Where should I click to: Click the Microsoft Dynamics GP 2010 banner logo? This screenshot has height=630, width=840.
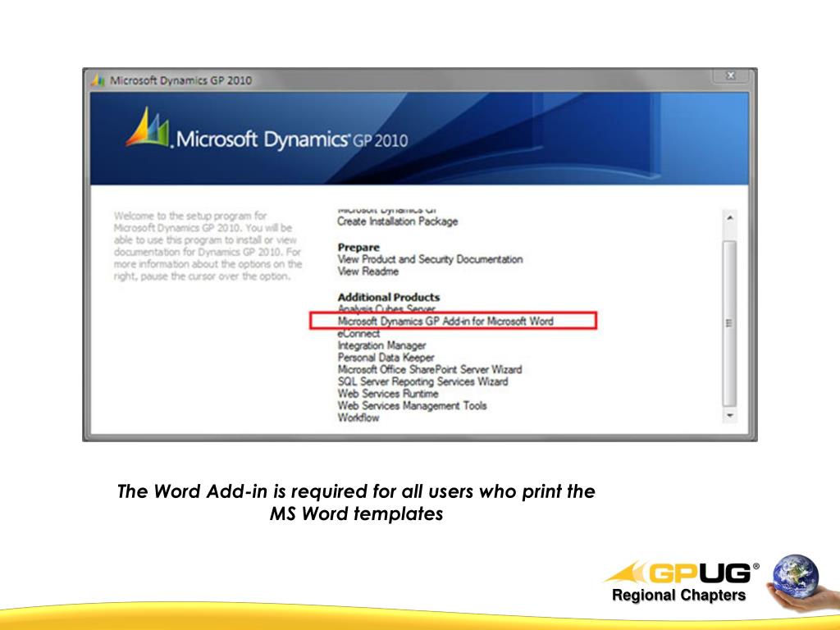coord(267,129)
